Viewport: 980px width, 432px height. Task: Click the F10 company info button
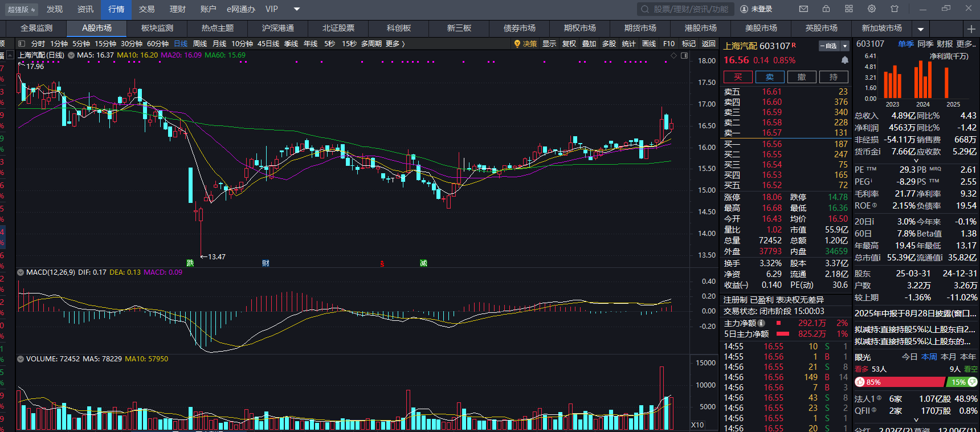coord(669,44)
